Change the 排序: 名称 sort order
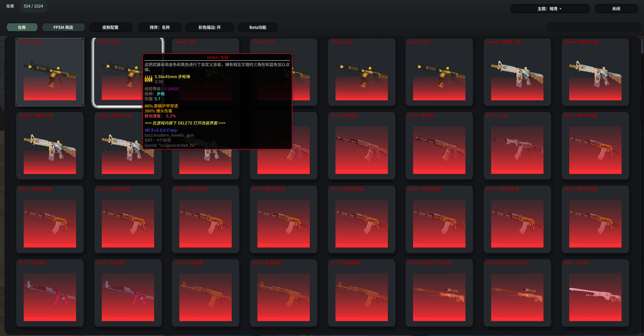Screen dimensions: 644x336 160,27
